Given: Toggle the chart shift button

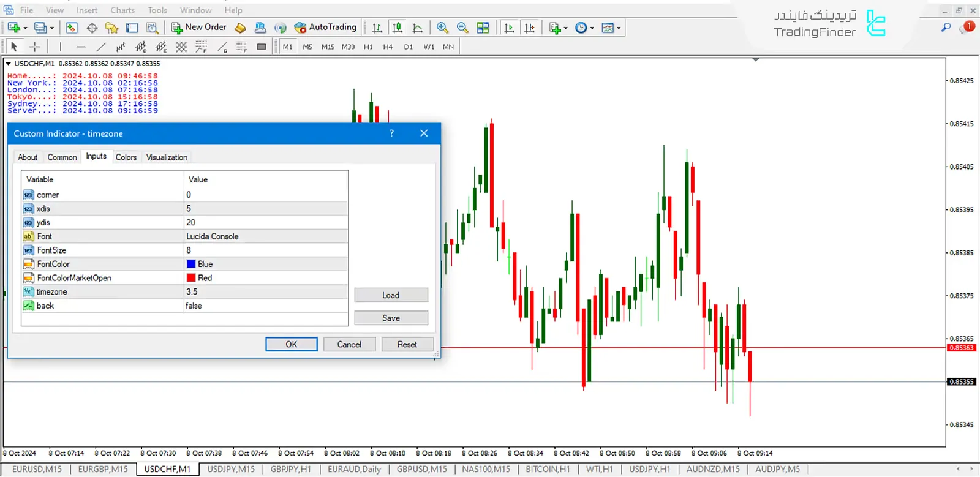Looking at the screenshot, I should [530, 28].
